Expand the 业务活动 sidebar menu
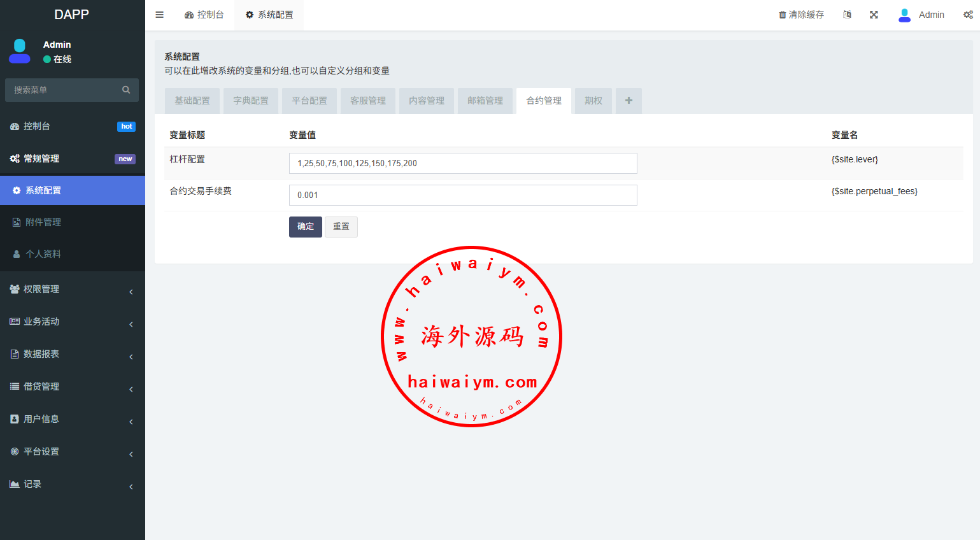980x540 pixels. [72, 322]
